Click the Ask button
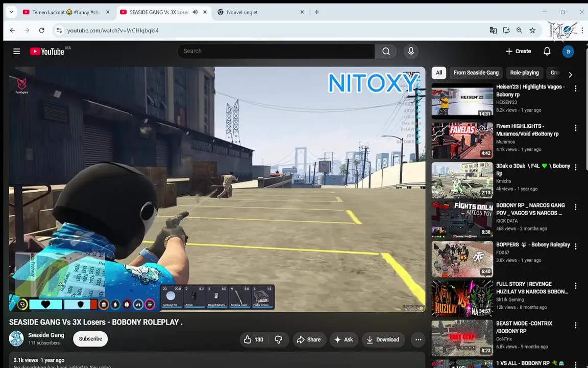This screenshot has height=368, width=588. point(344,339)
